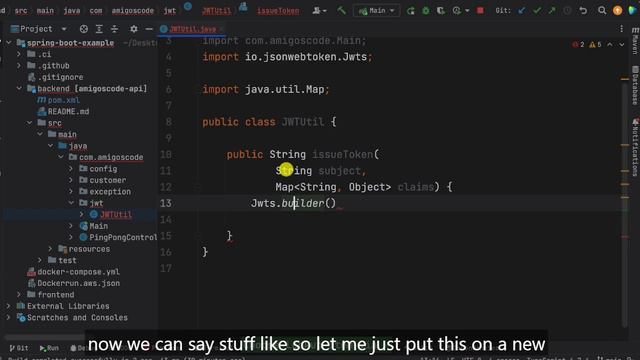Collapse the backend [amigoscode-api] module
The width and height of the screenshot is (640, 360).
[19, 88]
